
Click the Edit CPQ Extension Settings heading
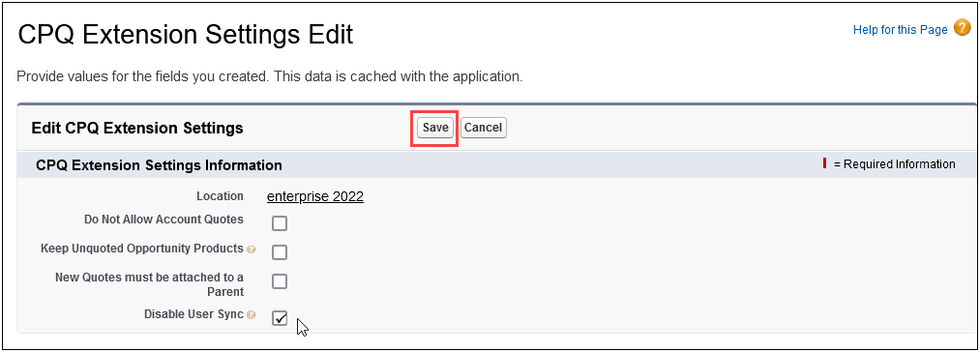(x=136, y=129)
